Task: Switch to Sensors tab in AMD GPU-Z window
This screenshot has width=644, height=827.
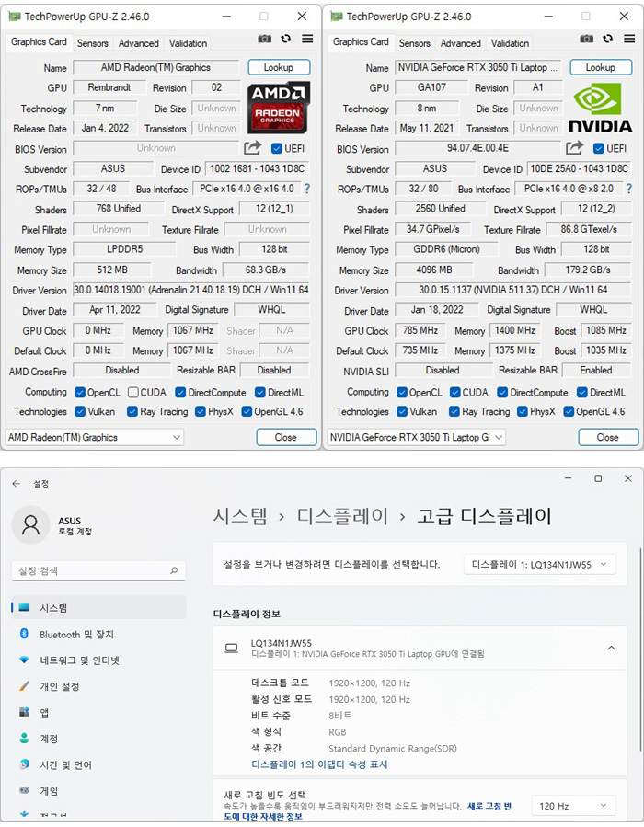Action: pyautogui.click(x=92, y=43)
